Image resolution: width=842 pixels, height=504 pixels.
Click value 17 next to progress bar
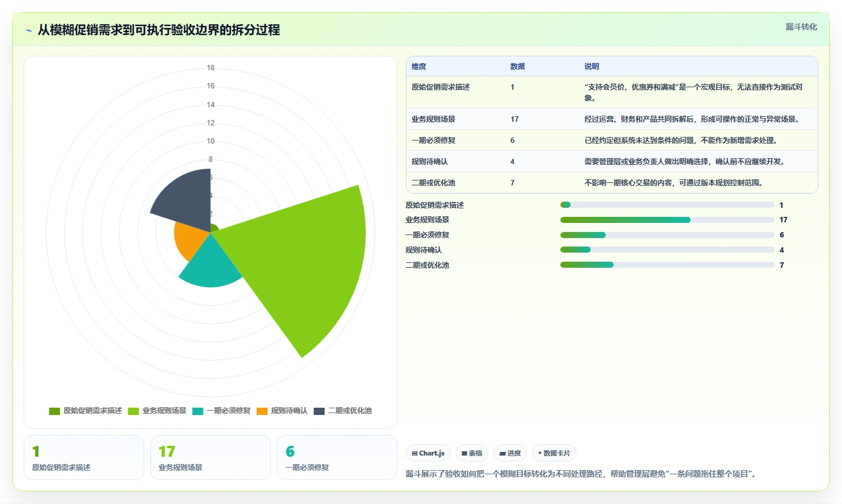click(783, 220)
